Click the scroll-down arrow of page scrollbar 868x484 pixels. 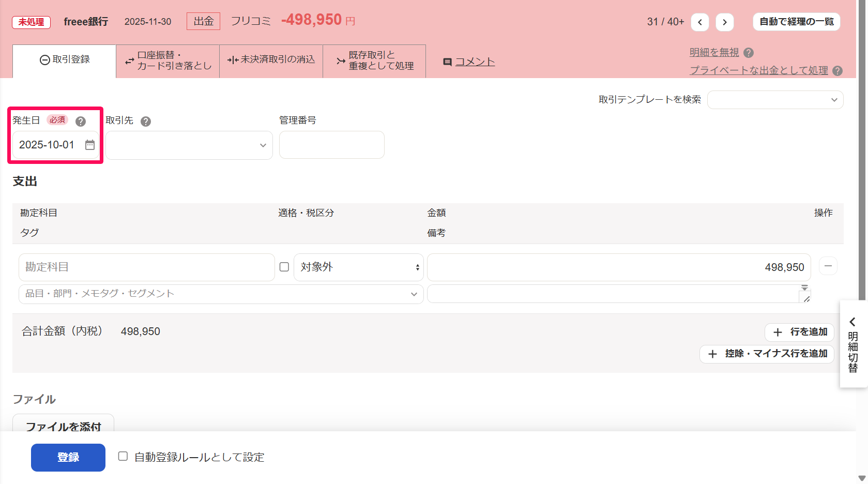(x=862, y=478)
